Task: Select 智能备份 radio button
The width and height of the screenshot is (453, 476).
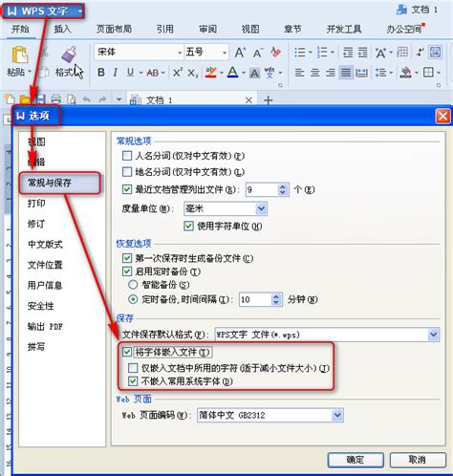Action: 133,285
